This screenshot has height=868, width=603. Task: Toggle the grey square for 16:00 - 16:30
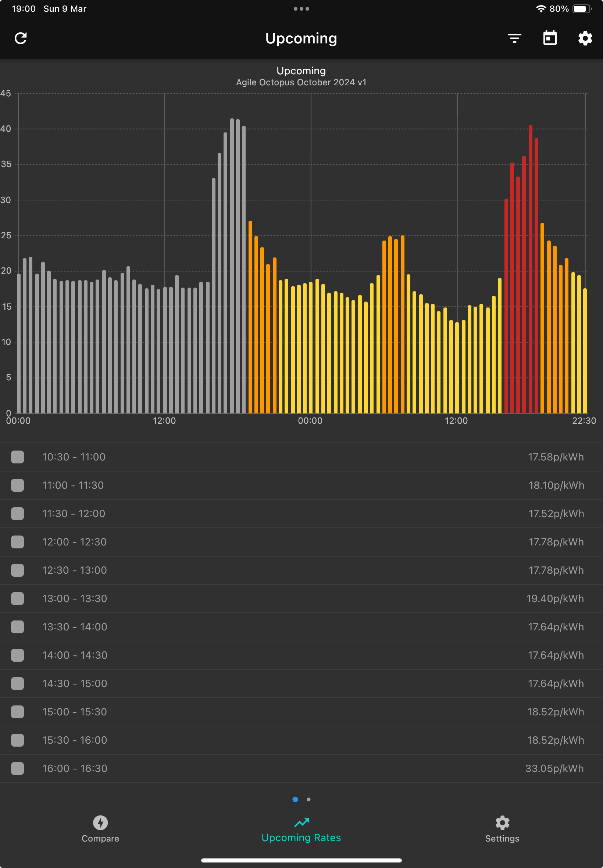point(17,769)
